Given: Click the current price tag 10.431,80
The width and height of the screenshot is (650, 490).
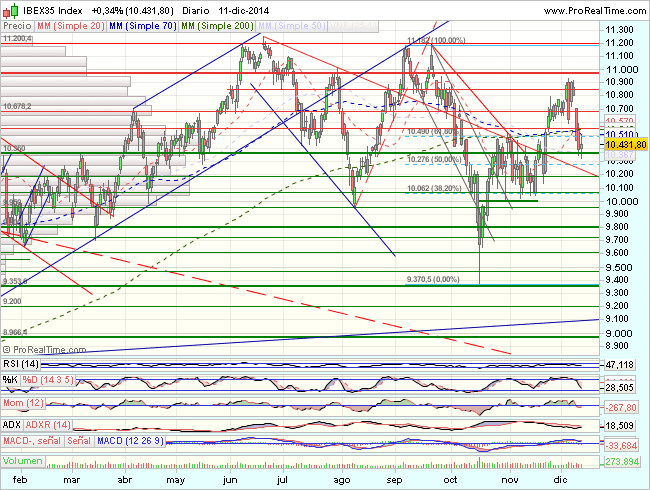Looking at the screenshot, I should coord(626,144).
